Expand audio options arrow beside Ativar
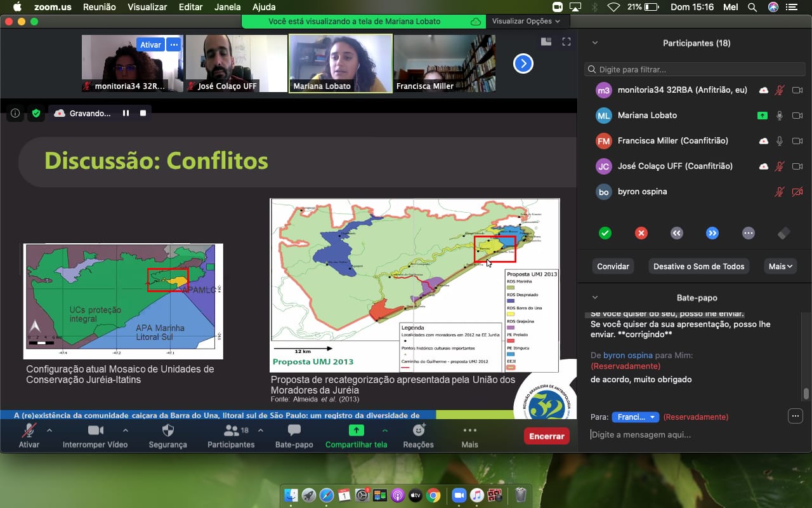This screenshot has width=812, height=508. click(49, 430)
